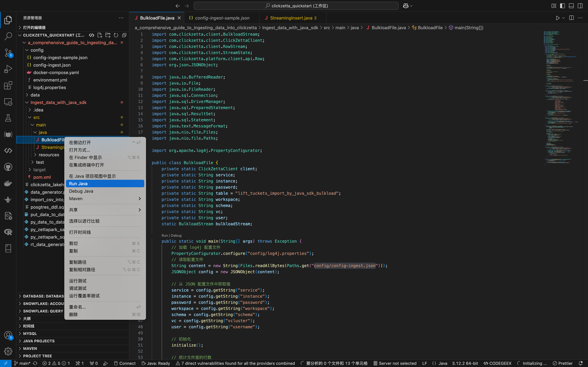Image resolution: width=588 pixels, height=367 pixels.
Task: Expand the JAVA PROJECTS section
Action: click(x=39, y=341)
